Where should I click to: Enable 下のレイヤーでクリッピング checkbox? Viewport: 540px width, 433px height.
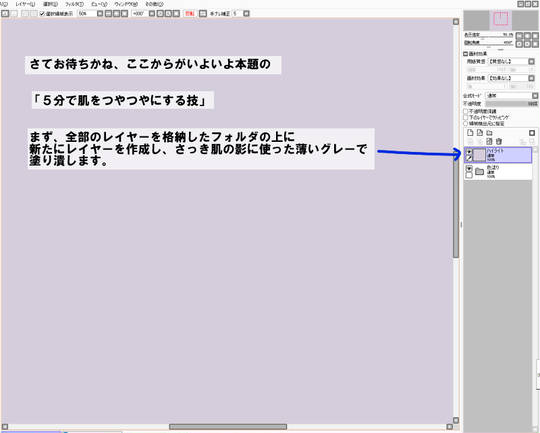(x=465, y=117)
